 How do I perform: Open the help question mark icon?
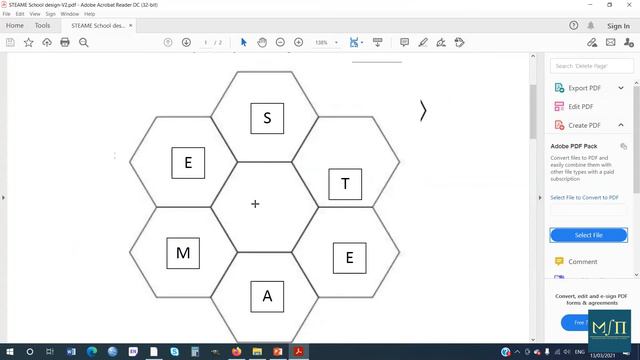[x=573, y=25]
